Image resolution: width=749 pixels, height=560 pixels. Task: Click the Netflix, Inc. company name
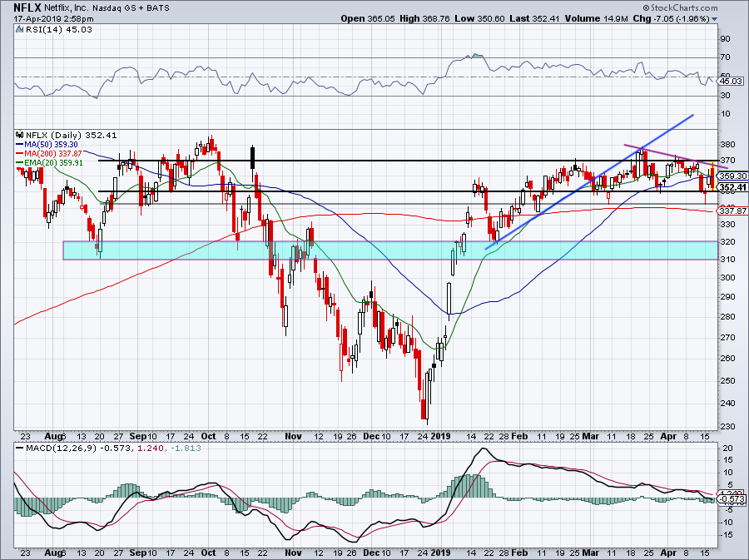coord(67,8)
